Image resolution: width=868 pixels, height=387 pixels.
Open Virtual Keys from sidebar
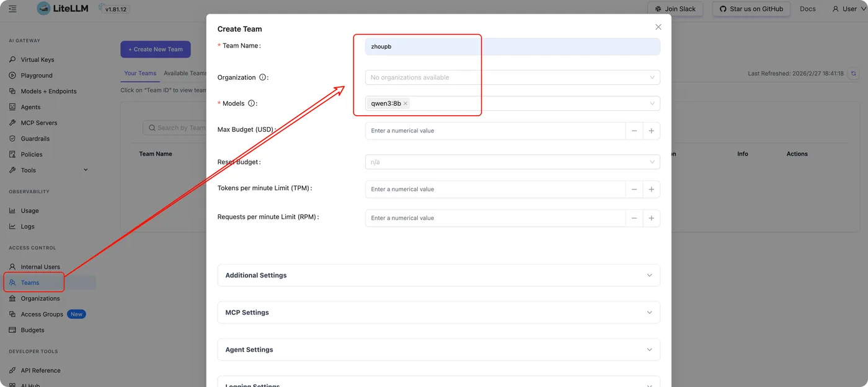tap(37, 59)
